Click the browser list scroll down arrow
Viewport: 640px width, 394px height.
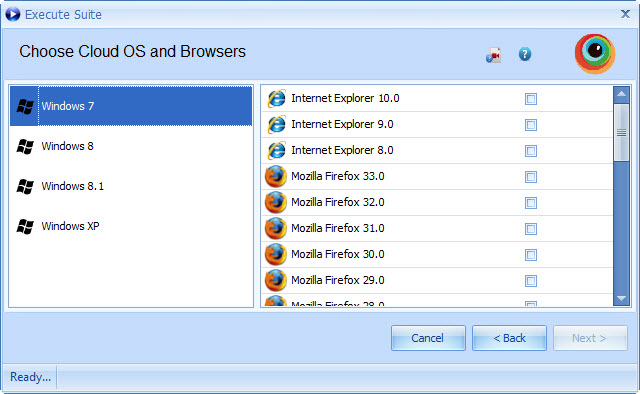[x=622, y=298]
